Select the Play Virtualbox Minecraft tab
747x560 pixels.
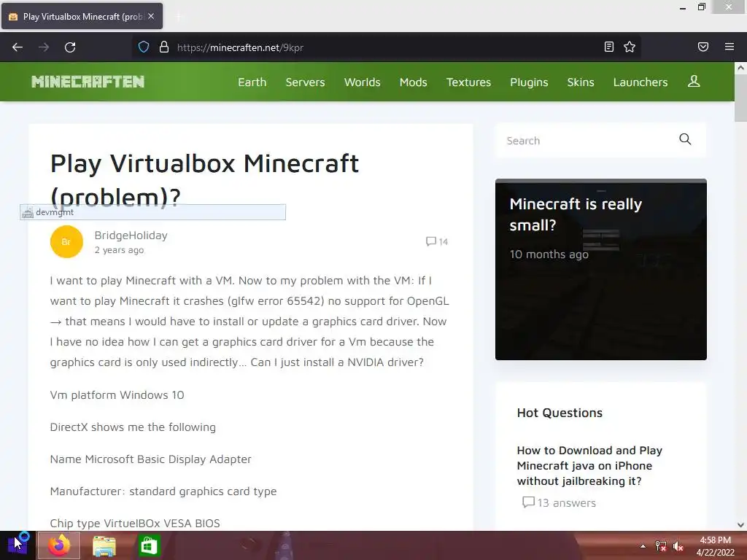[x=82, y=16]
